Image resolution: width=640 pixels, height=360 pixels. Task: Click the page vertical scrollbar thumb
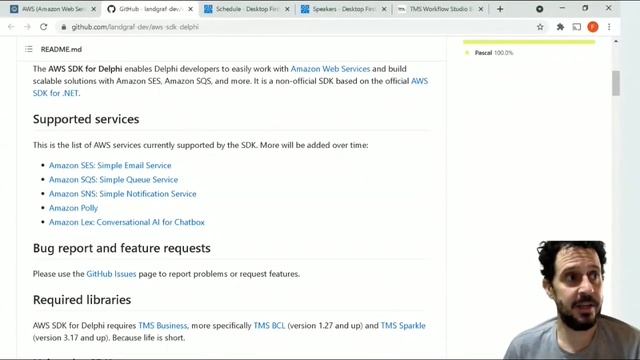[616, 83]
